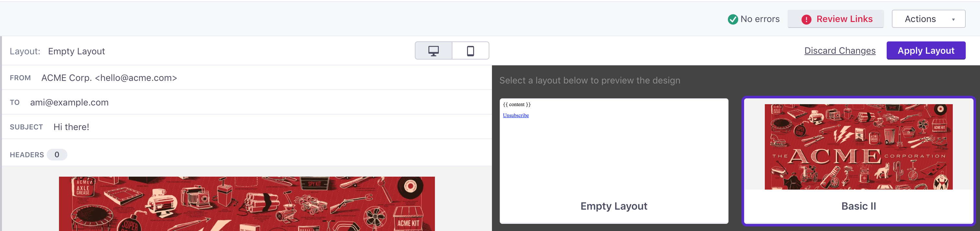Click the current layout name beside Layout:
This screenshot has width=980, height=231.
coord(76,51)
